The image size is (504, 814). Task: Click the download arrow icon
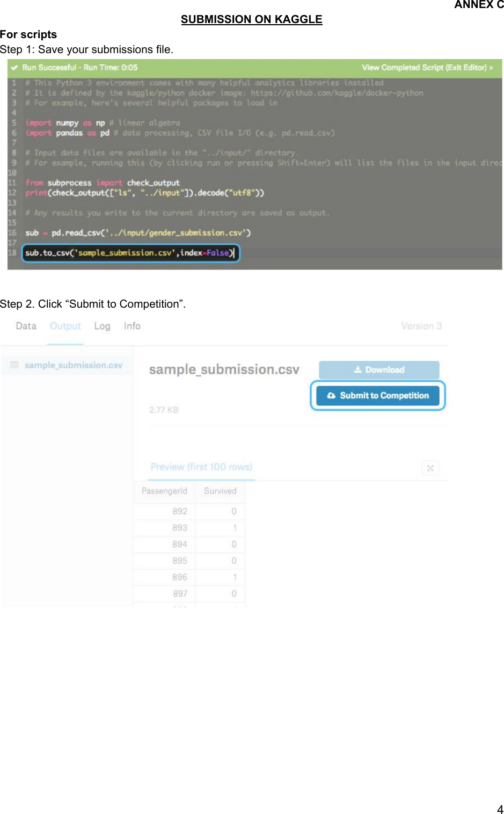pos(358,370)
